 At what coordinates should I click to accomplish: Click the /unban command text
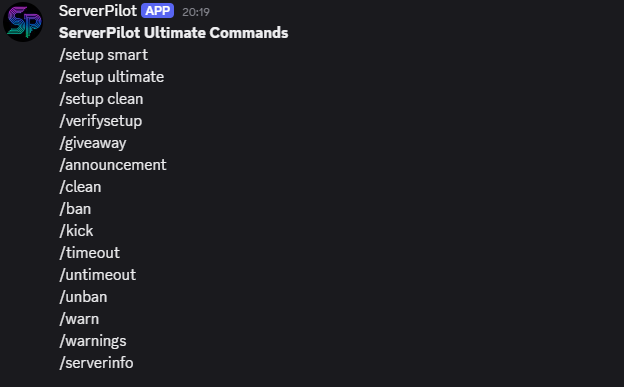click(83, 297)
